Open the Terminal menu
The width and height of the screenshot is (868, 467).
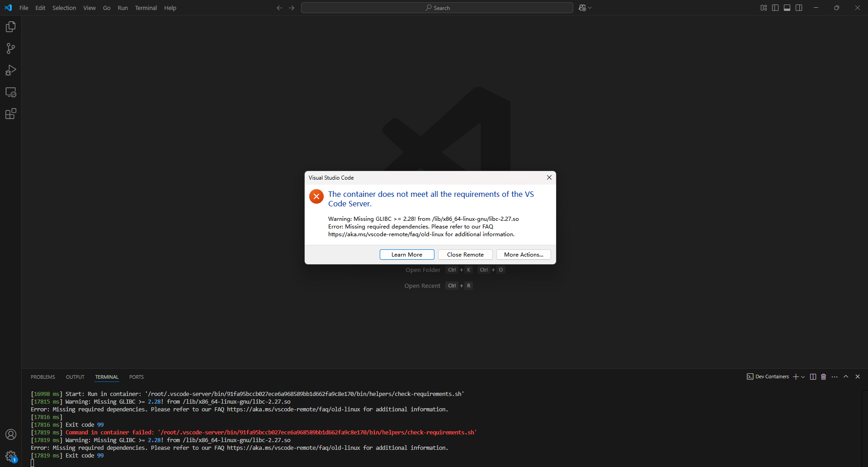point(146,8)
